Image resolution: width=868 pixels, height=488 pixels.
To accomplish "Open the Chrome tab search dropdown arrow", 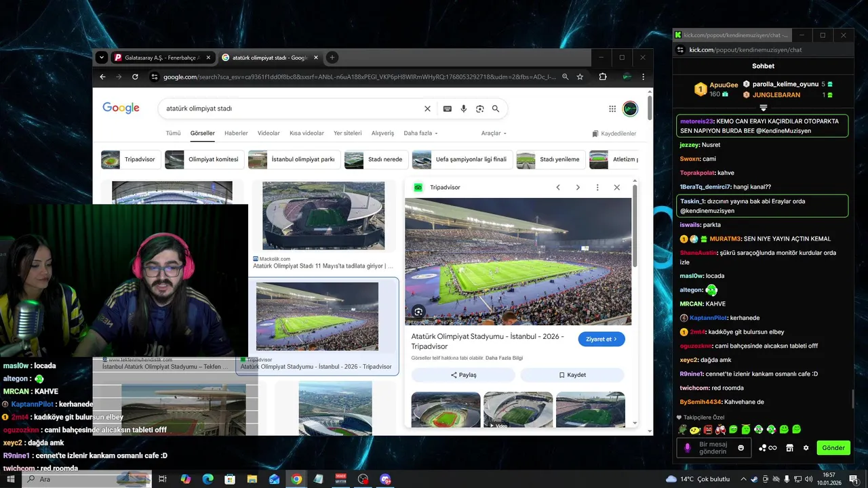I will coord(101,58).
